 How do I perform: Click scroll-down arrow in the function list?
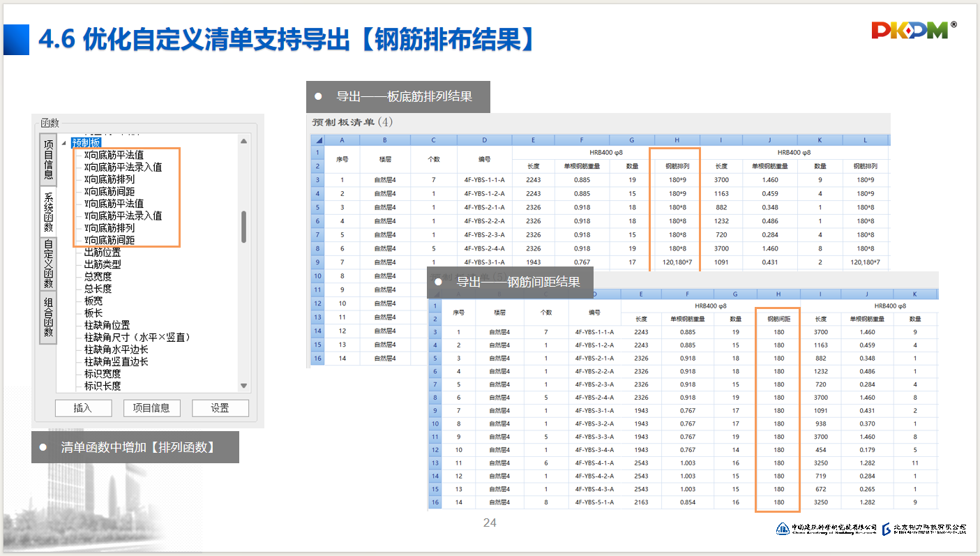(244, 386)
